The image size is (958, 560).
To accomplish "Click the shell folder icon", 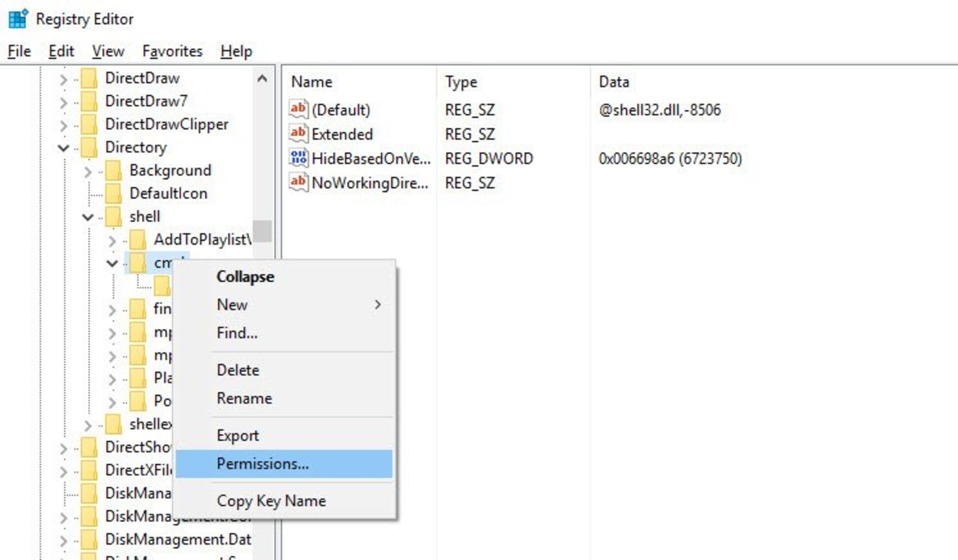I will pos(113,216).
